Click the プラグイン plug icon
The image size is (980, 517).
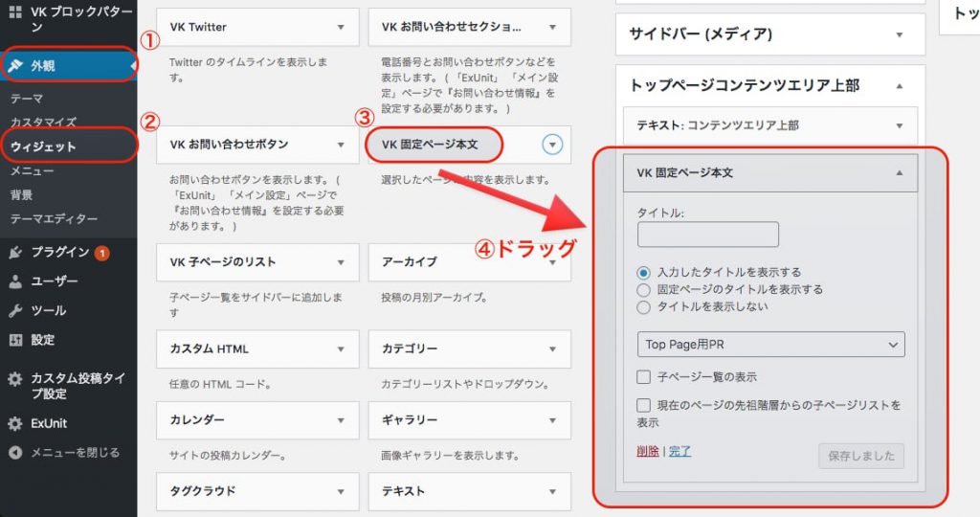pos(15,252)
